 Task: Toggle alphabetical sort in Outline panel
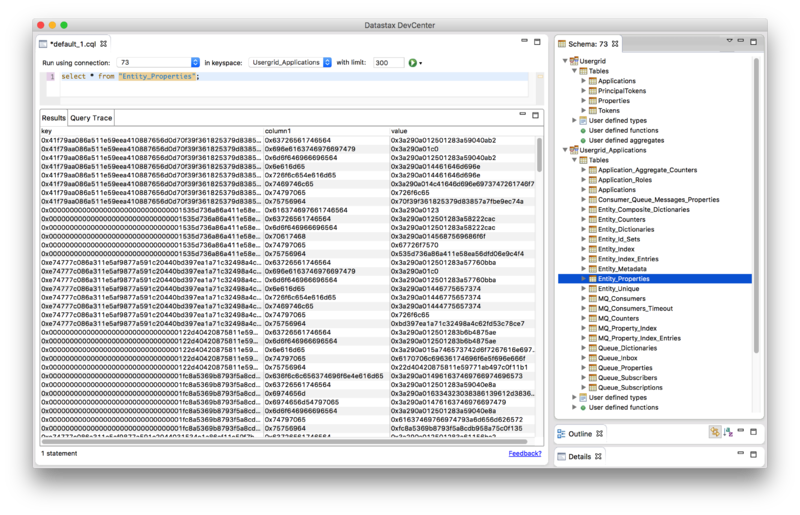[x=728, y=432]
